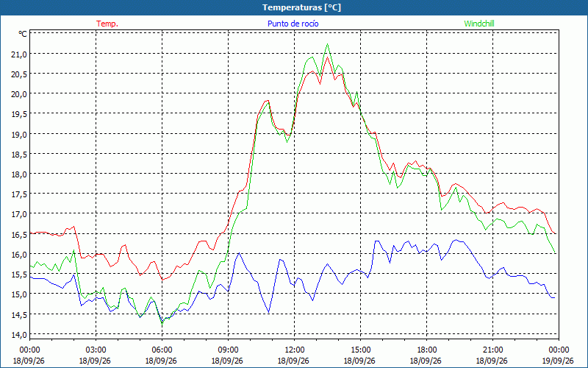The height and width of the screenshot is (368, 588).
Task: Click the 12:00 time axis label
Action: (x=295, y=350)
